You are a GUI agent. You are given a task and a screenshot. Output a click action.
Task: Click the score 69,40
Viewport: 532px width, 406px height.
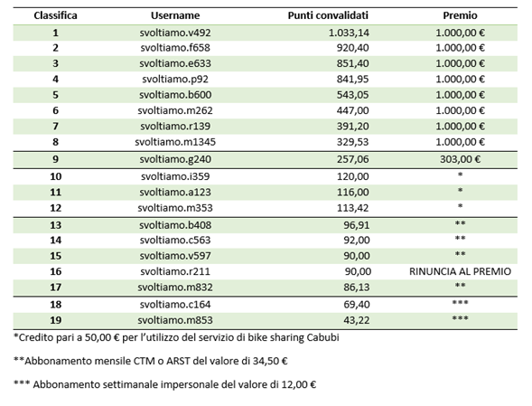356,305
